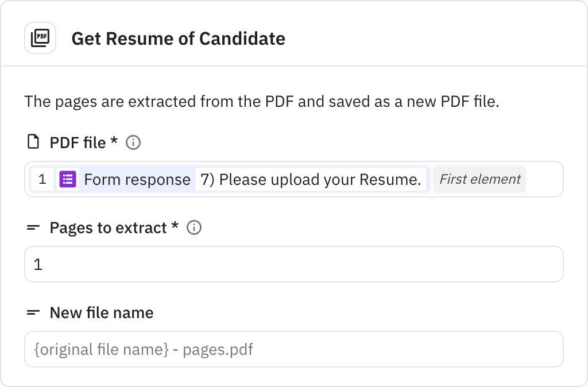Open the info tooltip next to PDF file
The image size is (588, 387).
click(x=133, y=142)
